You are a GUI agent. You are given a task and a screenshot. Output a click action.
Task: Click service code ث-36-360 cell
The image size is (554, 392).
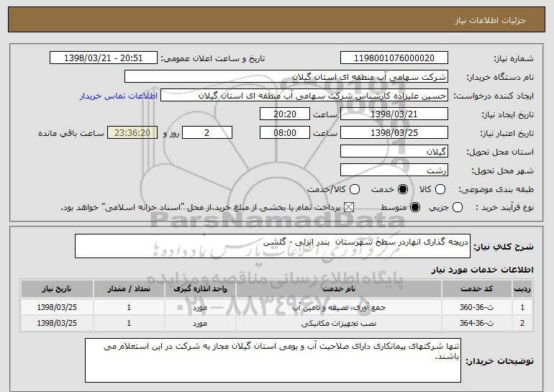pos(476,307)
